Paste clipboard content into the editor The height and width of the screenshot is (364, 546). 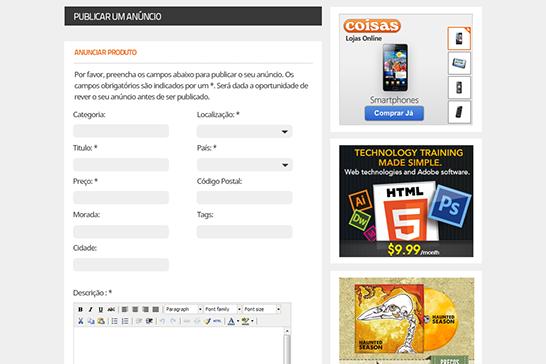point(101,321)
